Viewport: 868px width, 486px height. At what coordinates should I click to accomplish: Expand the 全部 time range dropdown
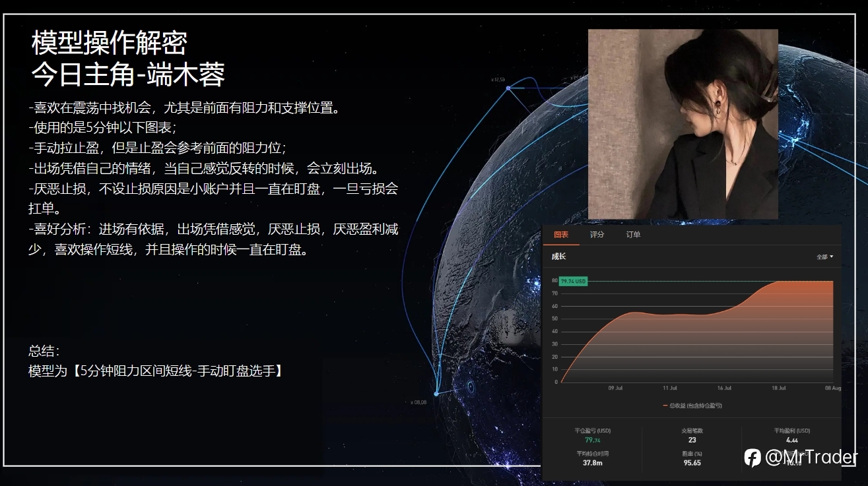click(x=824, y=257)
